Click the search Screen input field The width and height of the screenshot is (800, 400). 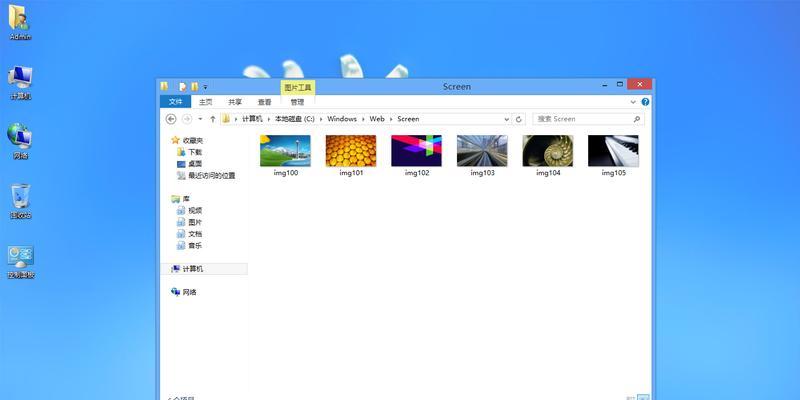point(588,119)
